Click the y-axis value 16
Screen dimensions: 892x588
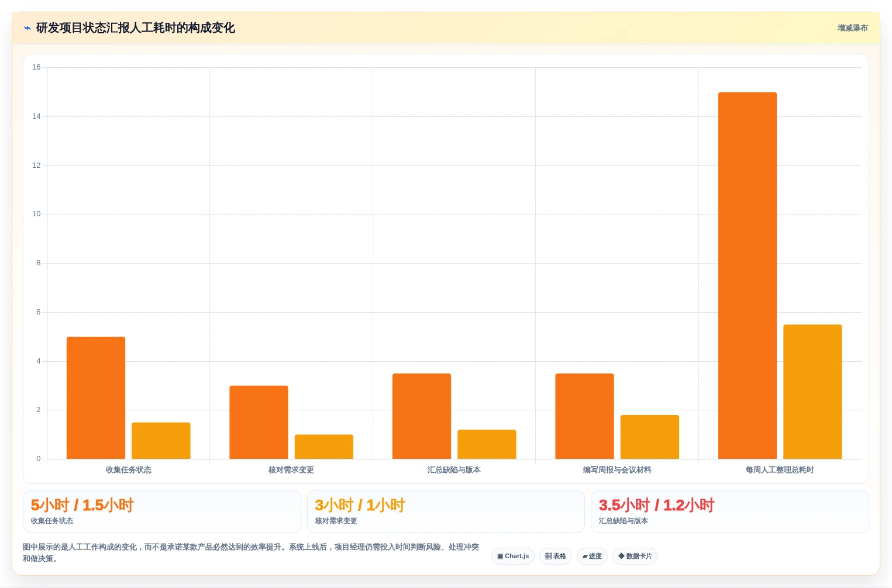(36, 67)
